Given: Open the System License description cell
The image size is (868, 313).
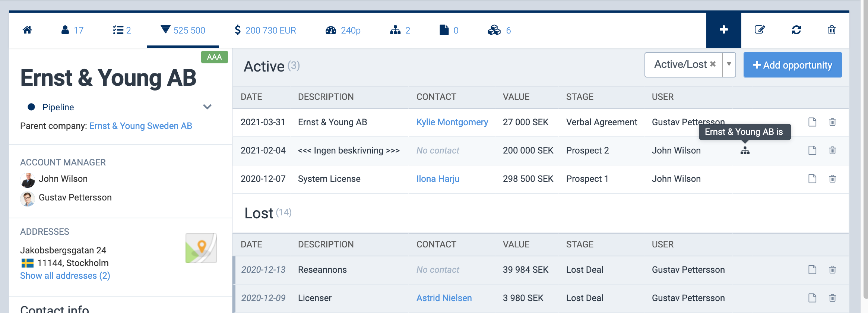Looking at the screenshot, I should (x=329, y=179).
